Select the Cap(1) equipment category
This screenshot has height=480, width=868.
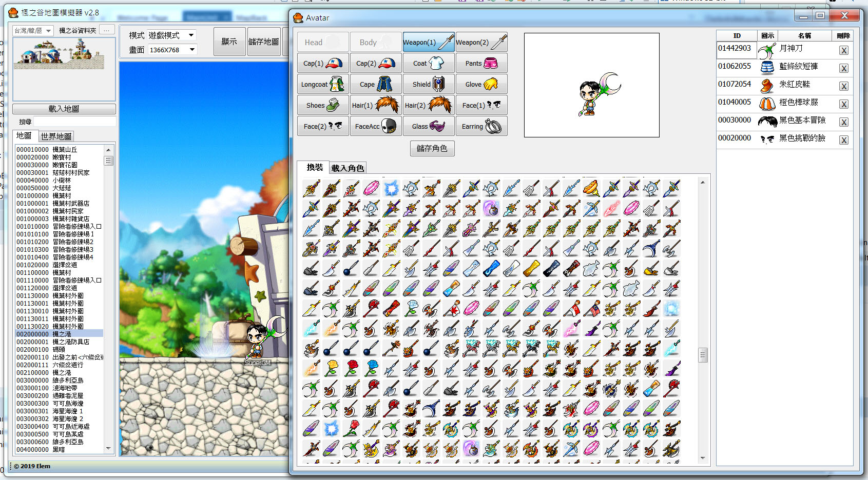click(323, 63)
